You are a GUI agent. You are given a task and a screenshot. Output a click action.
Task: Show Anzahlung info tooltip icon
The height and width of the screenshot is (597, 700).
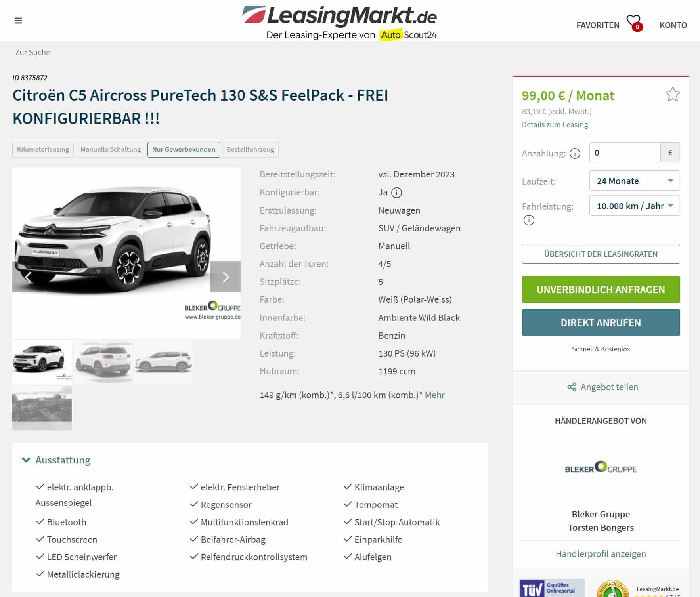575,153
